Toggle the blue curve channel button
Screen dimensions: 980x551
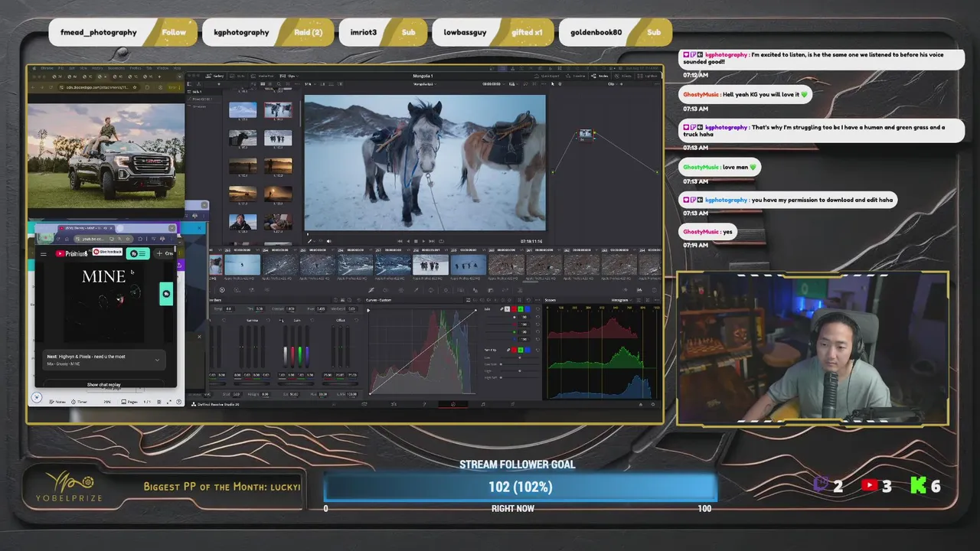528,309
